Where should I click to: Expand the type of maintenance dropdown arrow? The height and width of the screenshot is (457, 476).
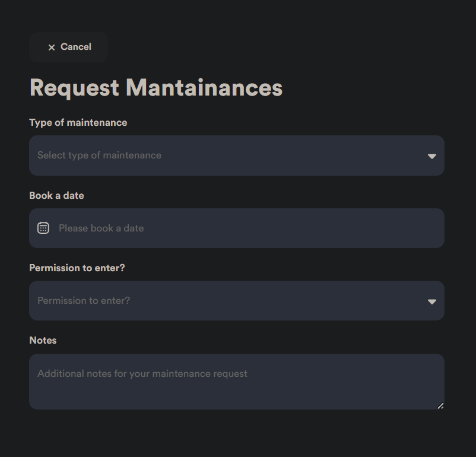point(432,156)
